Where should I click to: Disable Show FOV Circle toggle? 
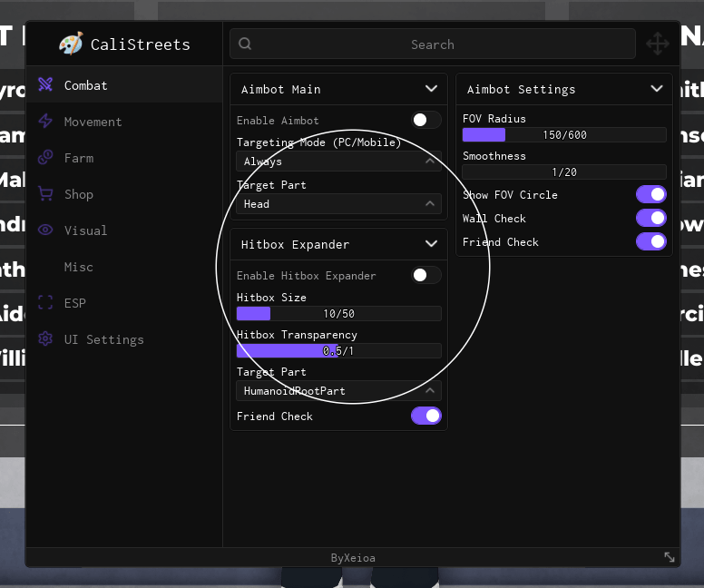tap(651, 194)
